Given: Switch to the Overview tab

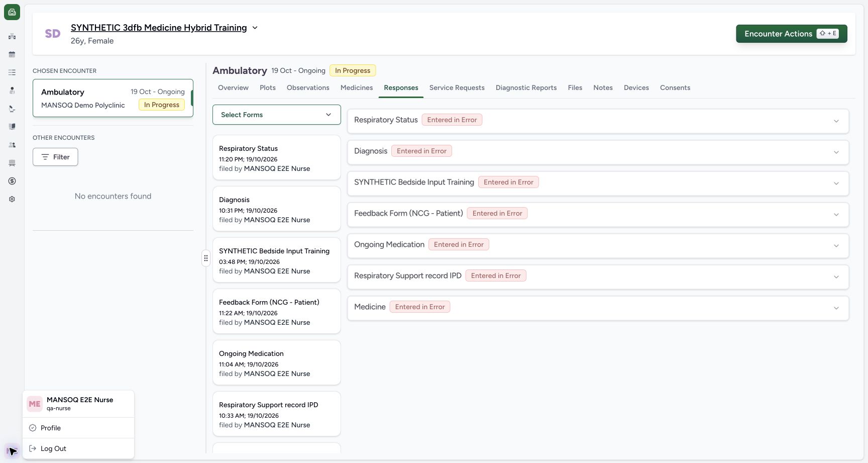Looking at the screenshot, I should pos(233,87).
